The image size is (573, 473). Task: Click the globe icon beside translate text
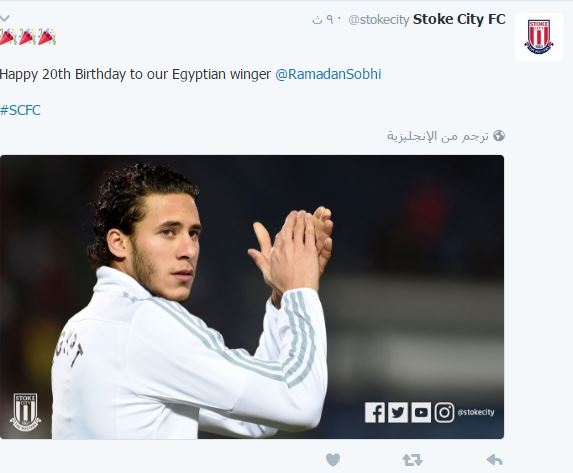coord(499,136)
